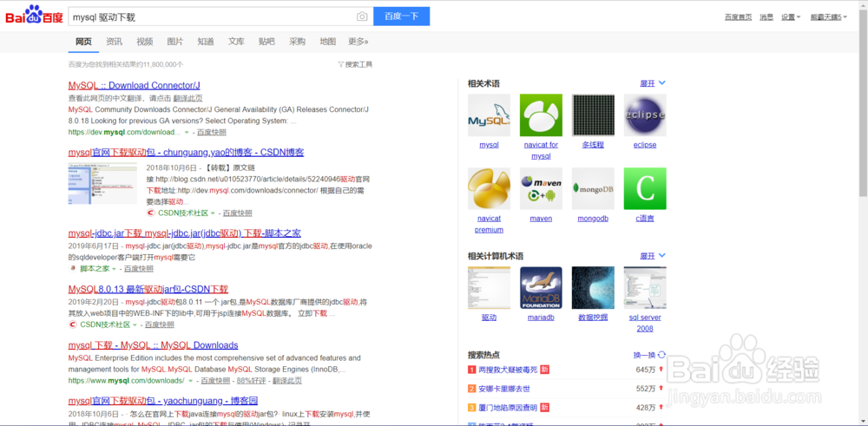Click 搜索工具 label
Viewport: 868px width, 426px height.
click(x=358, y=65)
